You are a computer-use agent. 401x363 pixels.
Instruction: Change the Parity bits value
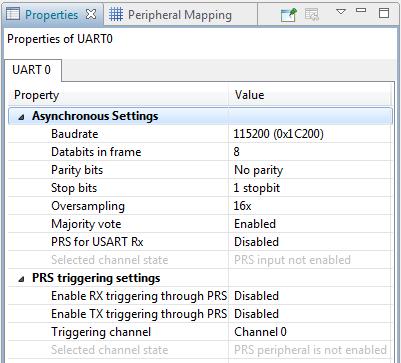coord(310,170)
